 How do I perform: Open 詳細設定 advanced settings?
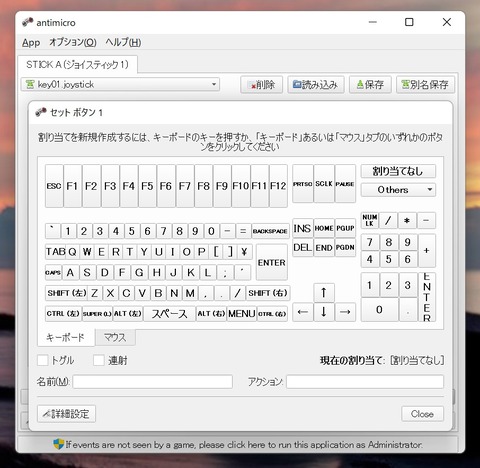[66, 414]
